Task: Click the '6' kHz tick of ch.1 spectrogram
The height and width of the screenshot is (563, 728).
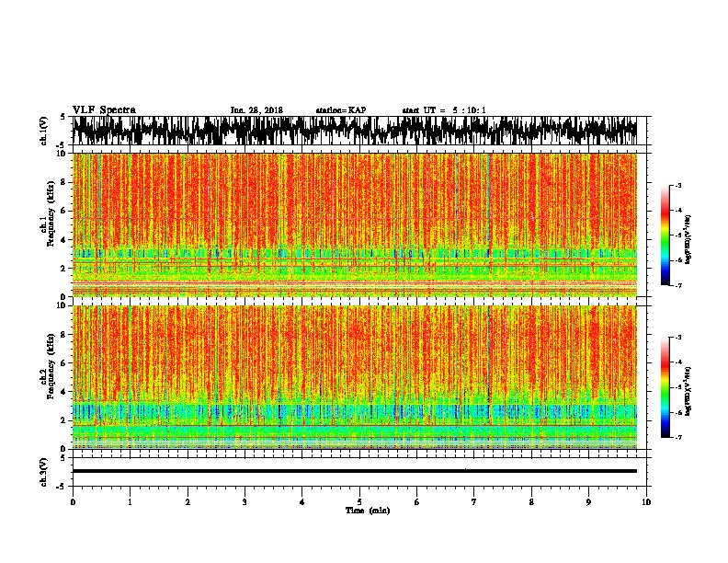Action: (x=64, y=211)
